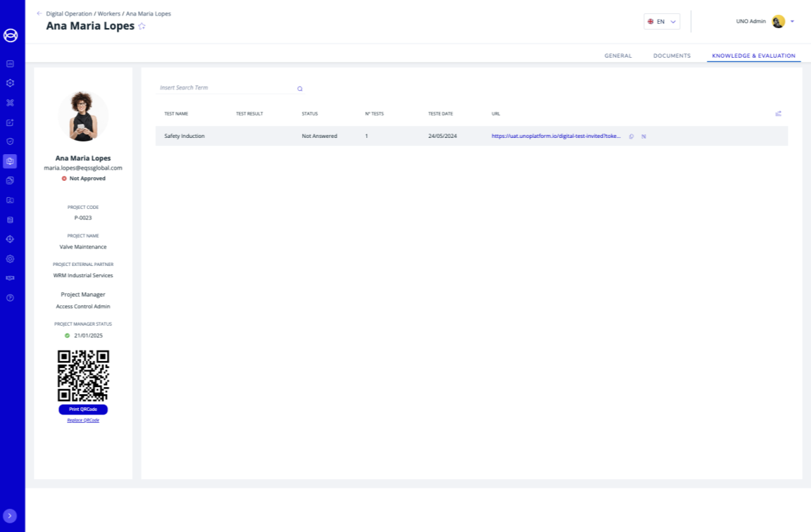The image size is (811, 532).
Task: Open the help question mark icon
Action: click(x=10, y=298)
